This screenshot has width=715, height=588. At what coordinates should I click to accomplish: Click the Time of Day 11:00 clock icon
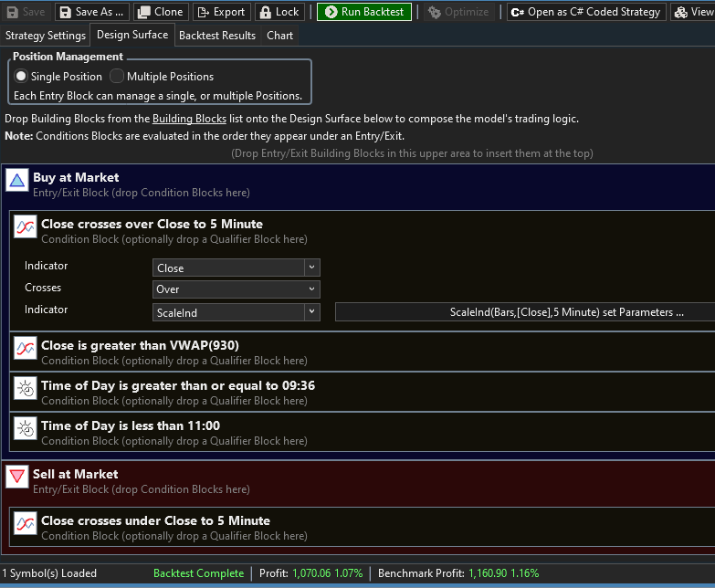[26, 428]
